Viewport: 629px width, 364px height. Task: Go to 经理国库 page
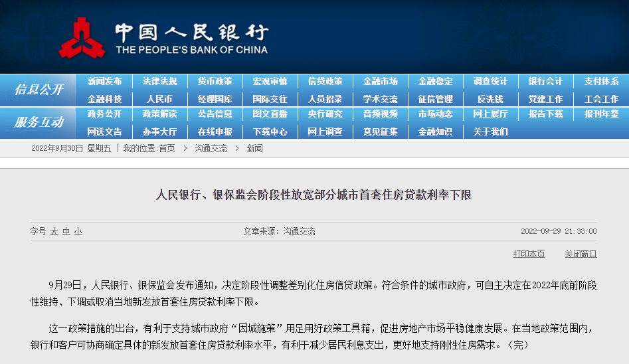[215, 99]
